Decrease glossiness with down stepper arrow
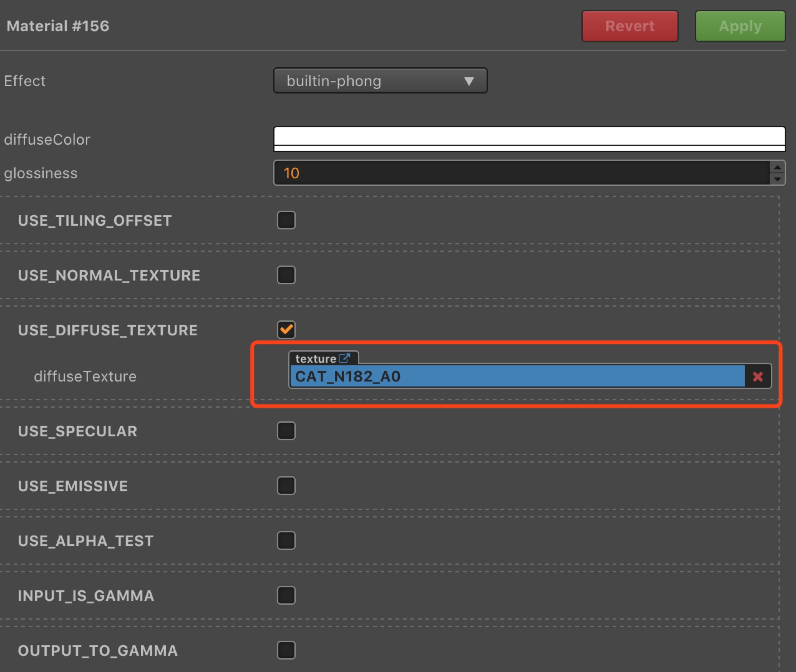This screenshot has width=796, height=672. [x=777, y=179]
